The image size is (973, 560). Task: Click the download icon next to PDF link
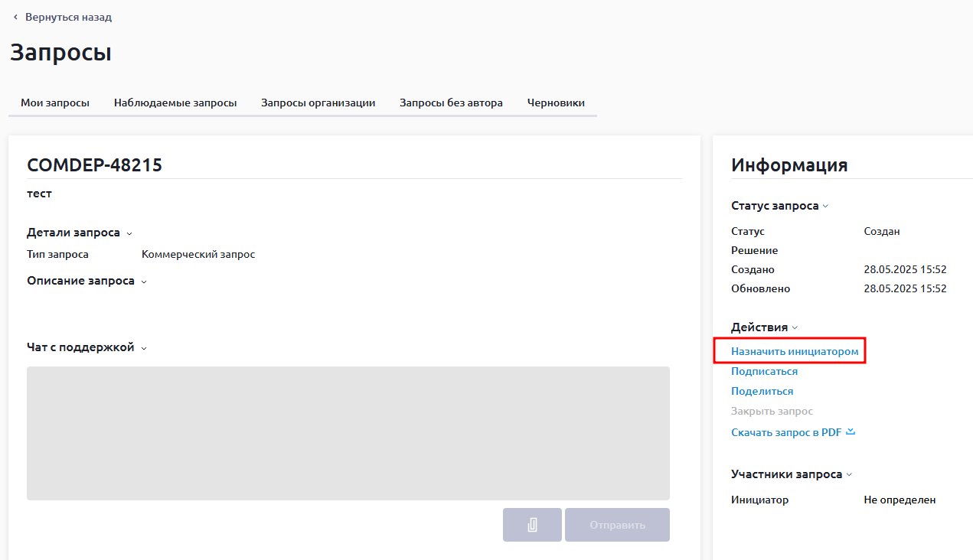click(851, 432)
